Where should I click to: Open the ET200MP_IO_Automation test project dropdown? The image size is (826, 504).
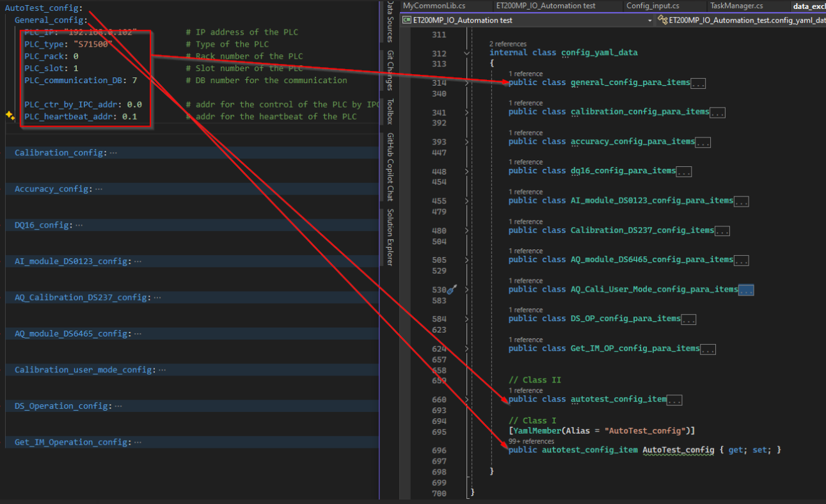(x=650, y=20)
